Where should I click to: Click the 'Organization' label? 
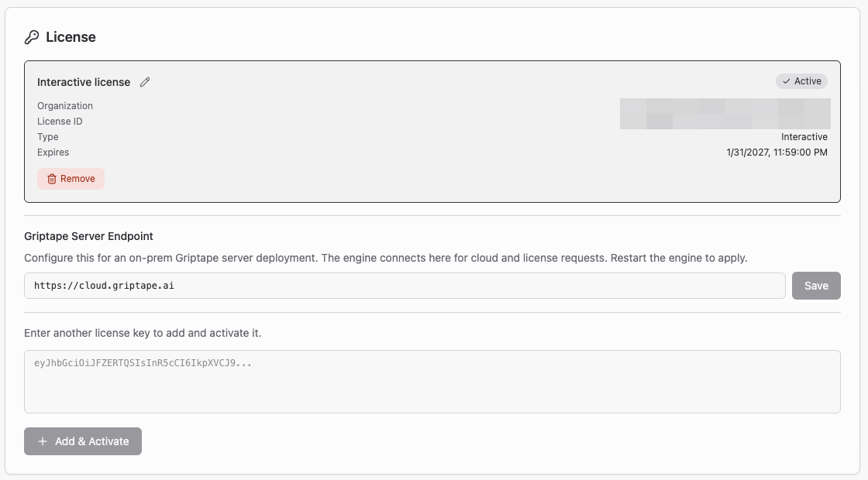[x=65, y=105]
